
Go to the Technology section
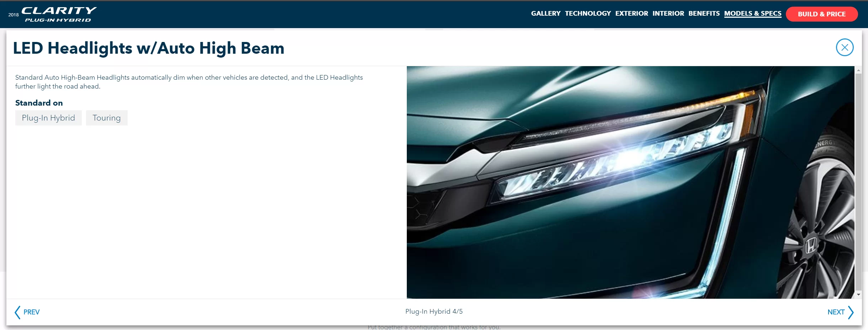click(x=587, y=14)
